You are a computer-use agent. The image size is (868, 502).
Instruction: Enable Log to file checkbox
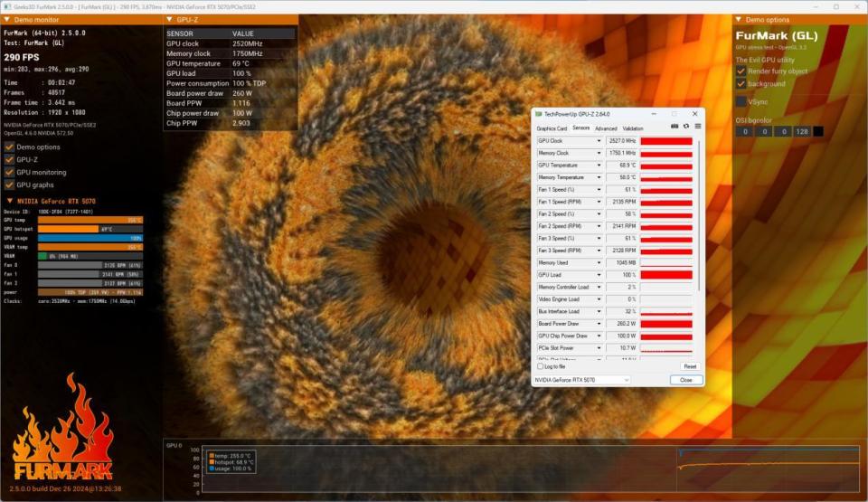tap(541, 366)
